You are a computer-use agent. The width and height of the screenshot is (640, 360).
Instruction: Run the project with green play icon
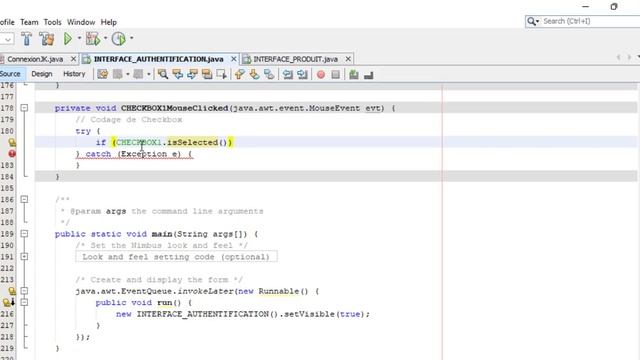coord(68,39)
